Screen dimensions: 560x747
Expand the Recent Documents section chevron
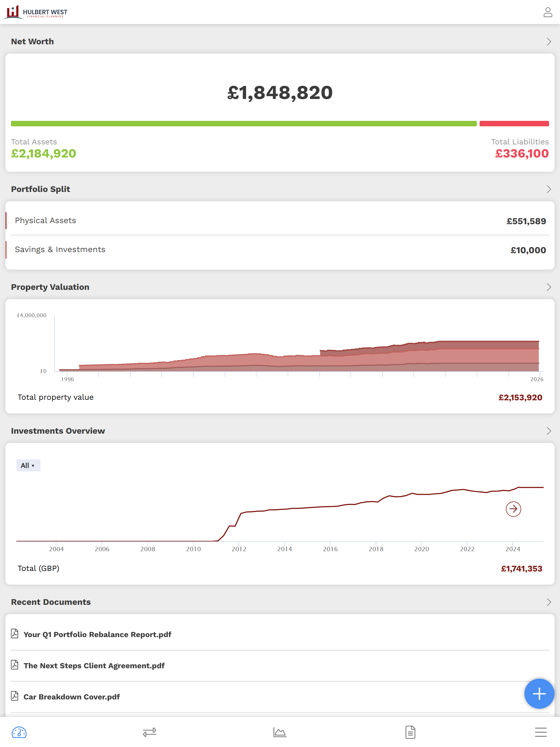[549, 602]
